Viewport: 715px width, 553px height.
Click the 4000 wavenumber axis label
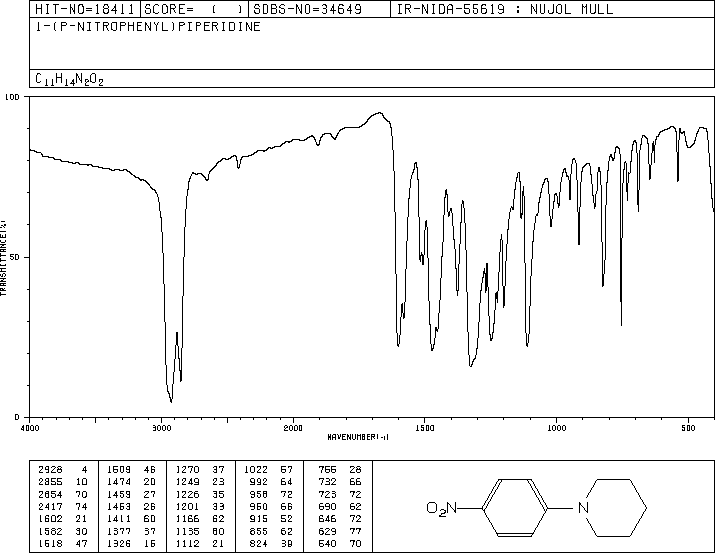[30, 428]
